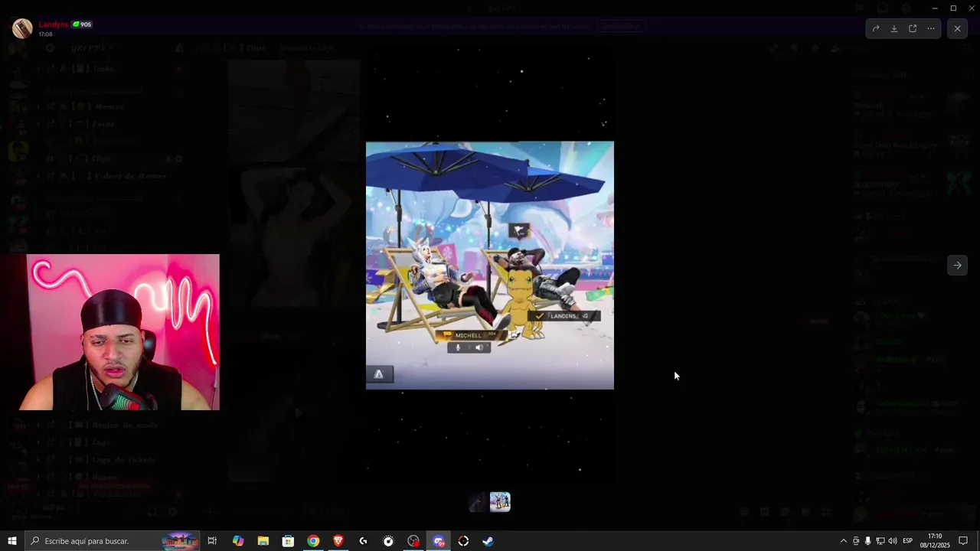Open volume control in the system tray
This screenshot has width=980, height=551.
892,541
